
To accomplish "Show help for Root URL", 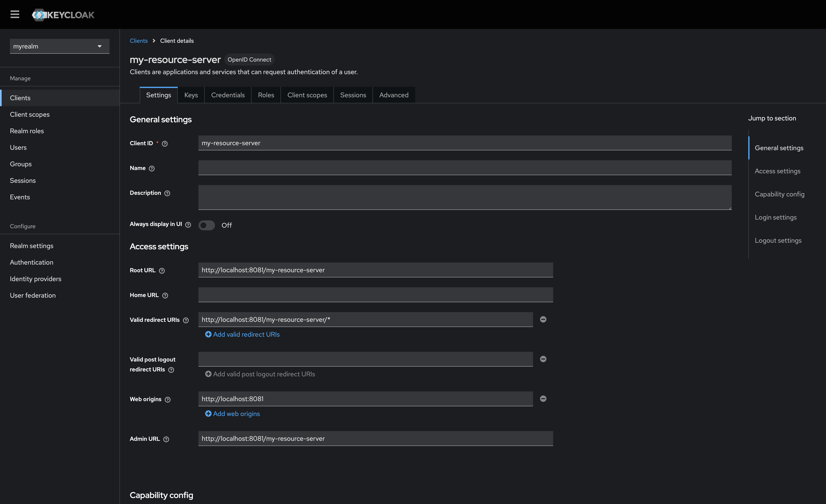I will pyautogui.click(x=162, y=271).
